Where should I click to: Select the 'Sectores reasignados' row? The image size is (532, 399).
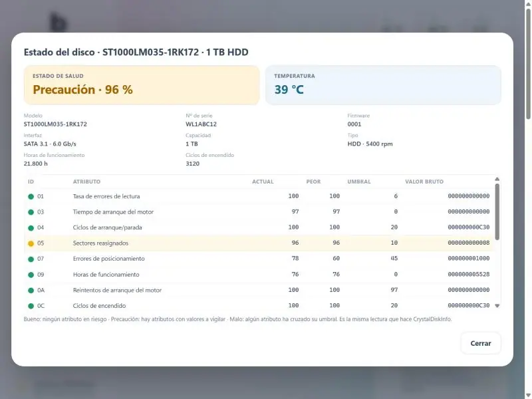point(259,243)
